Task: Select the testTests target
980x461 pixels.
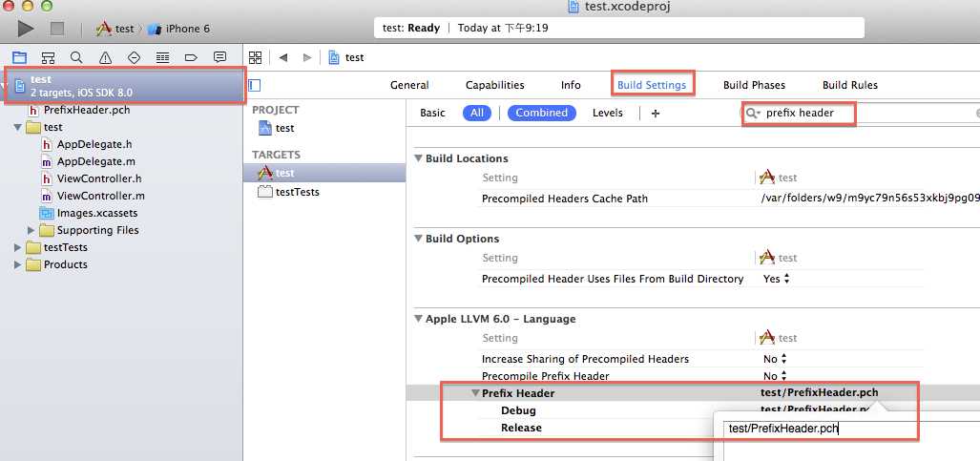Action: (289, 192)
